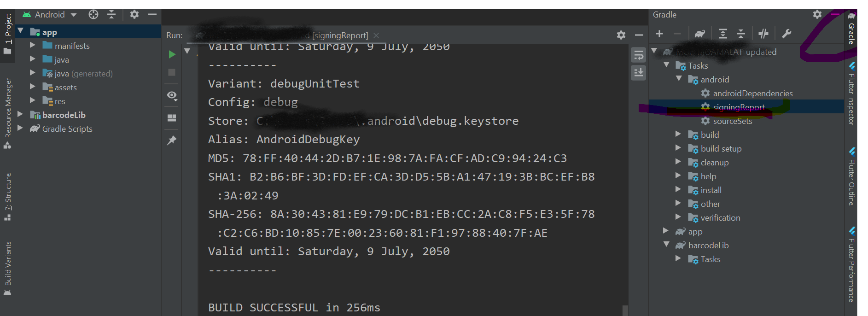Open the Flutter Inspector side tab
868x316 pixels.
coord(851,94)
